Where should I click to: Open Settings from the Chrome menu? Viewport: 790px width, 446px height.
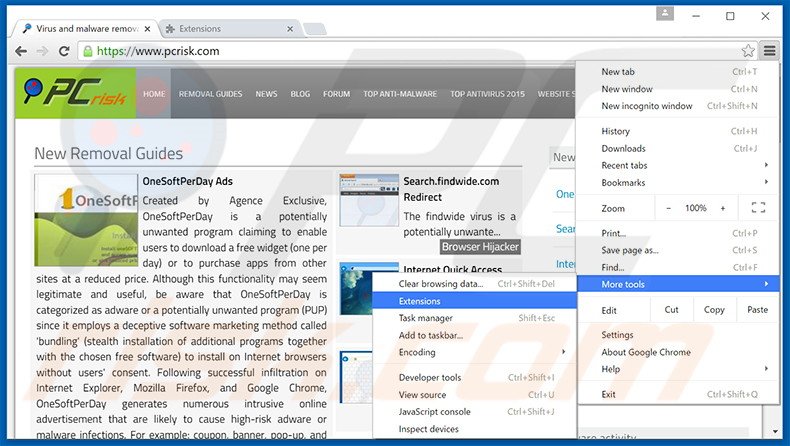coord(678,335)
